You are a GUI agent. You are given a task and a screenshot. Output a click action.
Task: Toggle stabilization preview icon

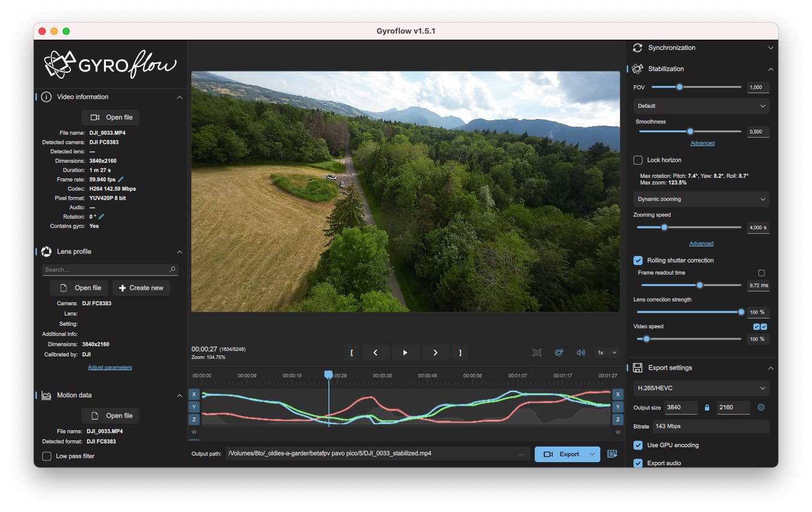pyautogui.click(x=559, y=353)
